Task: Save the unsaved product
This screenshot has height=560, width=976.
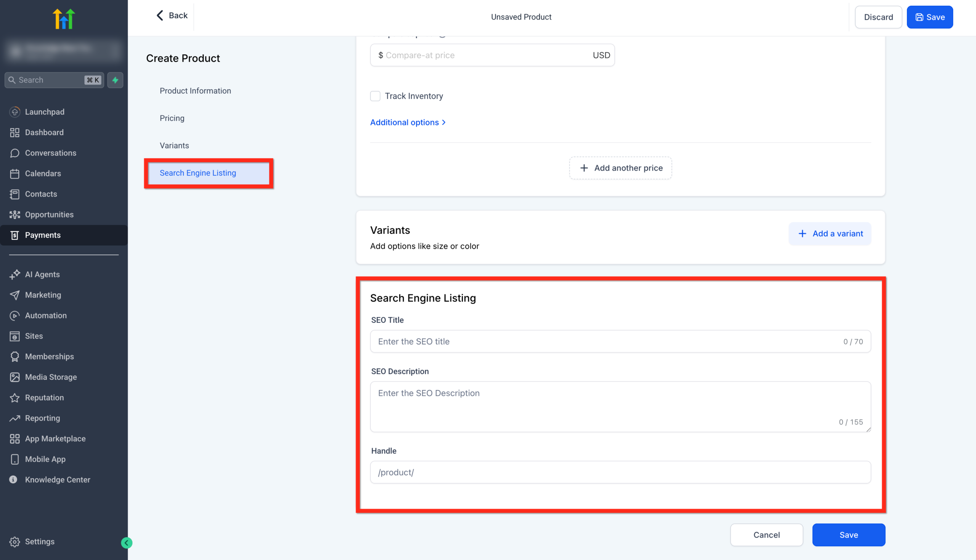Action: [x=930, y=17]
